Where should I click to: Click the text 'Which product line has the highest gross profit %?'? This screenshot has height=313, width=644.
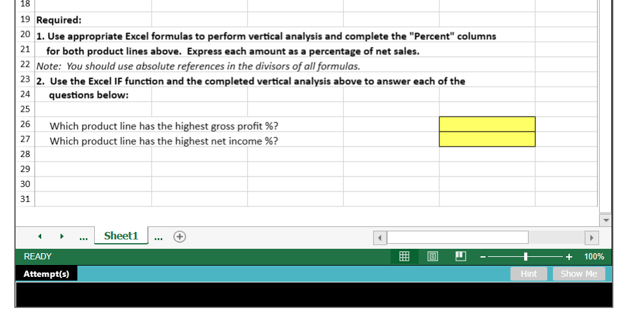(x=164, y=126)
